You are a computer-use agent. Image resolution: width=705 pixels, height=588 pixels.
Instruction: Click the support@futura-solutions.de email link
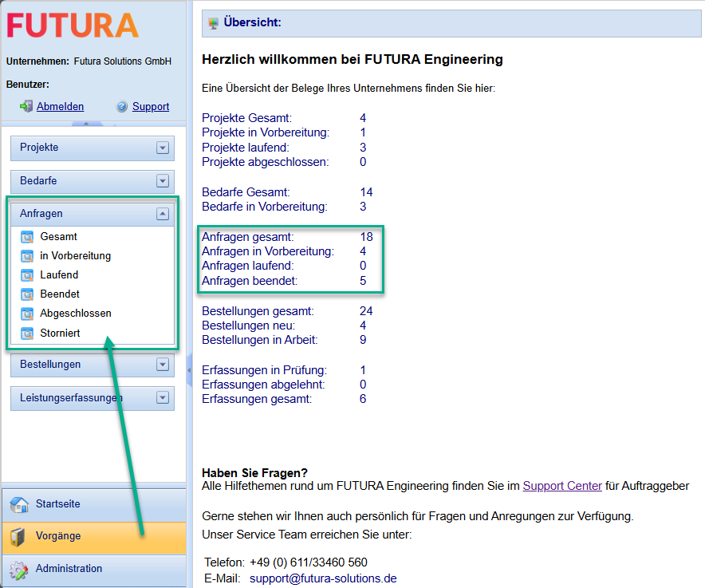323,578
